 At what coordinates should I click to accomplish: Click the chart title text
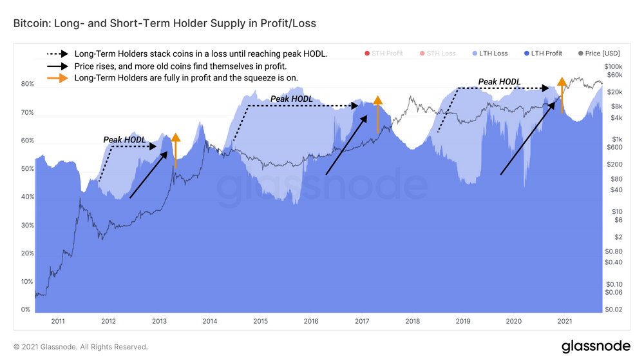click(165, 23)
